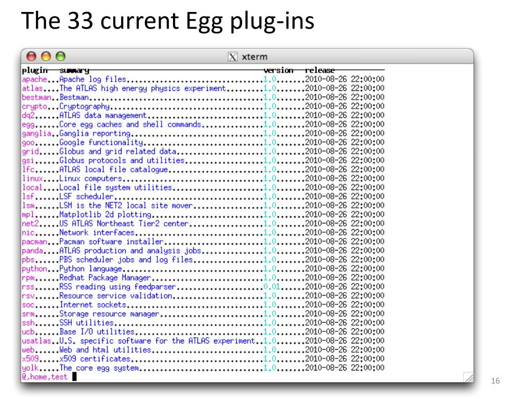Click the summary "Storage resource manager"
The height and width of the screenshot is (399, 532).
click(x=109, y=313)
